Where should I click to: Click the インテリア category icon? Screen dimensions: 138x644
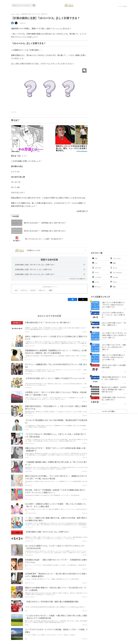point(93,277)
